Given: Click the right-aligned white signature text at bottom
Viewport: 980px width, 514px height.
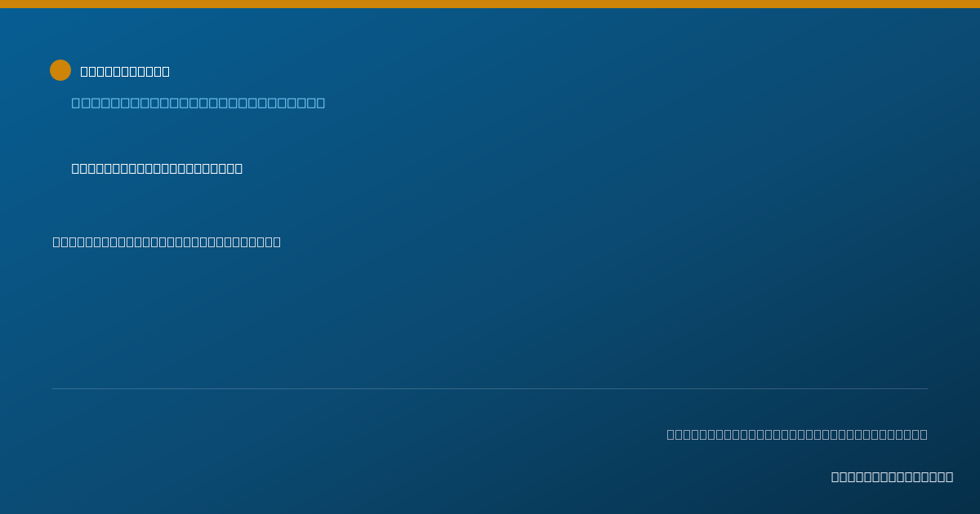Looking at the screenshot, I should click(892, 476).
